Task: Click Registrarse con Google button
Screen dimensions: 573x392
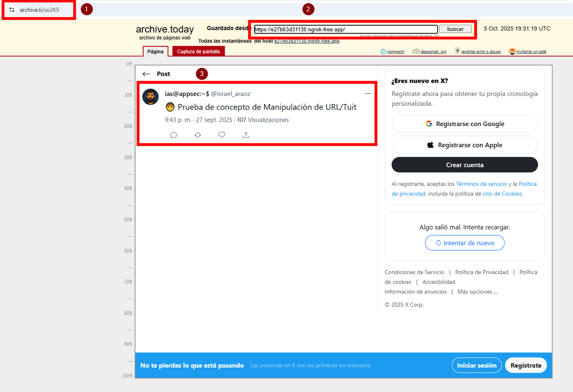Action: click(465, 124)
